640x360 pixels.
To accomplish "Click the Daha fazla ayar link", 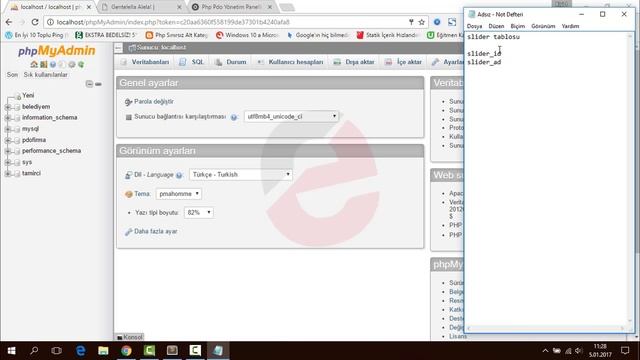I will 156,231.
